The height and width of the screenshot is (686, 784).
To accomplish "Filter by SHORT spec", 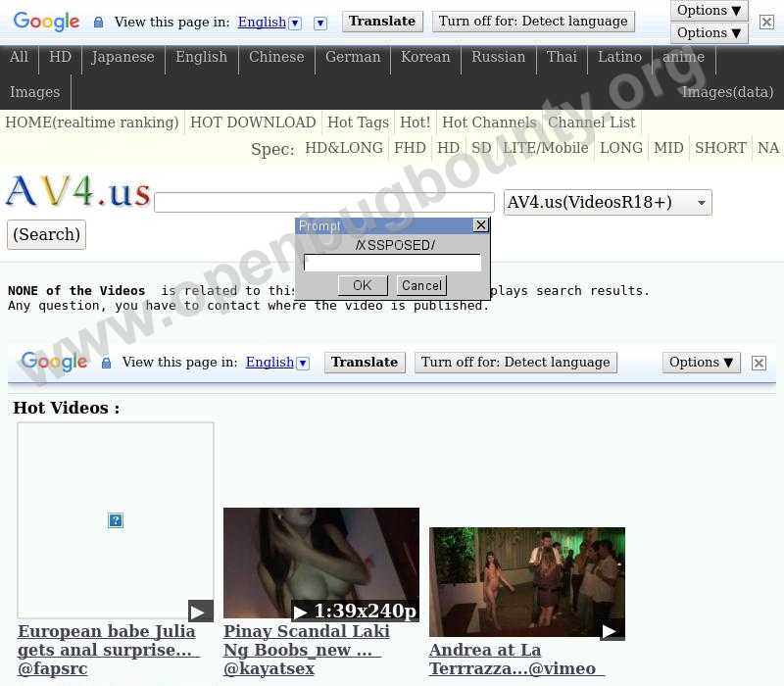I will pyautogui.click(x=720, y=148).
